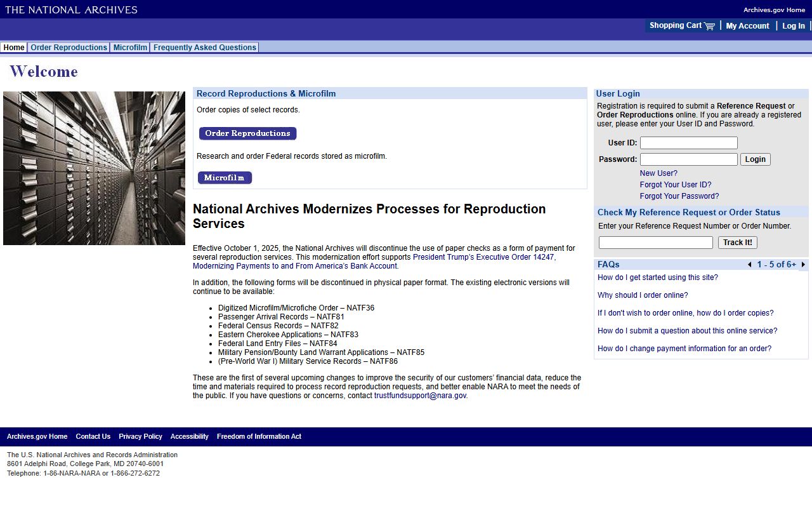Select 'Eastern Cherokee Applications – NATF83' text
The image size is (812, 508).
coord(288,335)
